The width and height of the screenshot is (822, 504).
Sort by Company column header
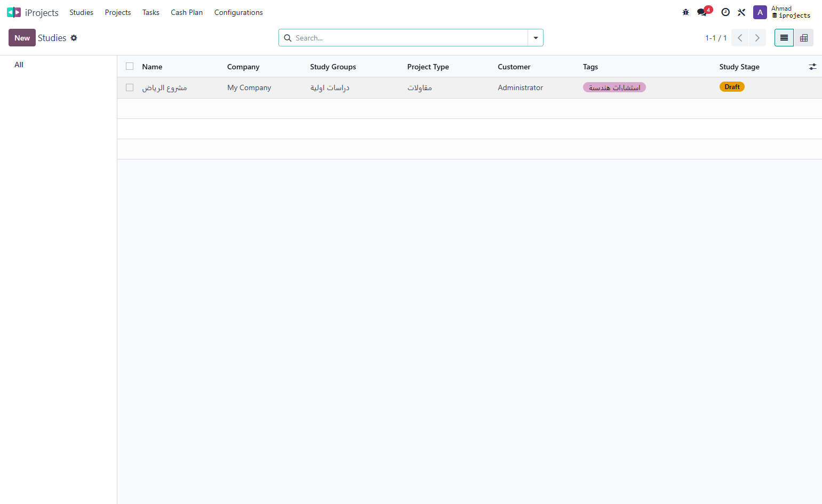[243, 67]
